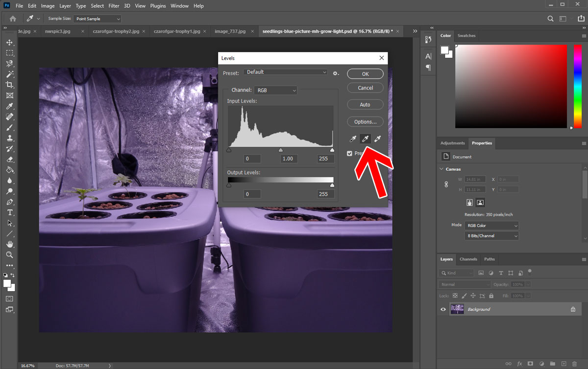This screenshot has width=588, height=369.
Task: Click the white point eyedropper in Levels
Action: (377, 139)
